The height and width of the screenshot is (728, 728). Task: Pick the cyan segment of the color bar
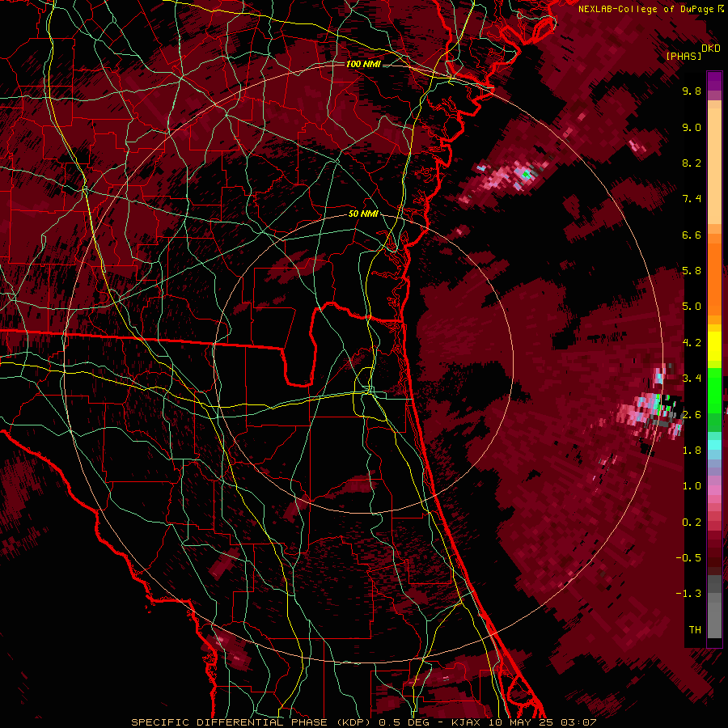tap(714, 445)
